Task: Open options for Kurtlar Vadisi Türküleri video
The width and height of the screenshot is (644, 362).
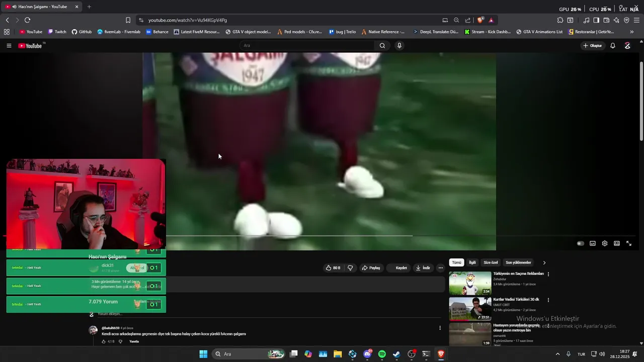Action: pyautogui.click(x=548, y=300)
